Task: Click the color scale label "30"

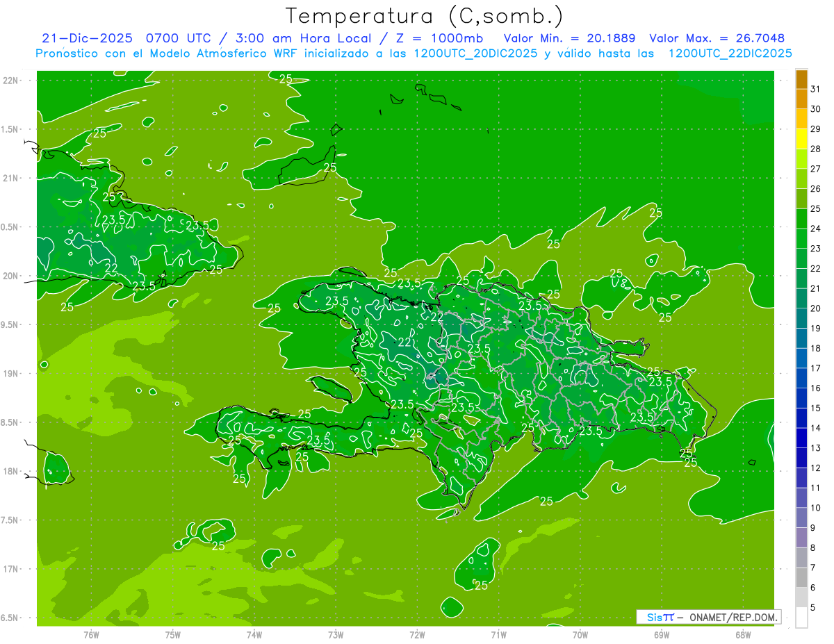Action: pyautogui.click(x=816, y=109)
